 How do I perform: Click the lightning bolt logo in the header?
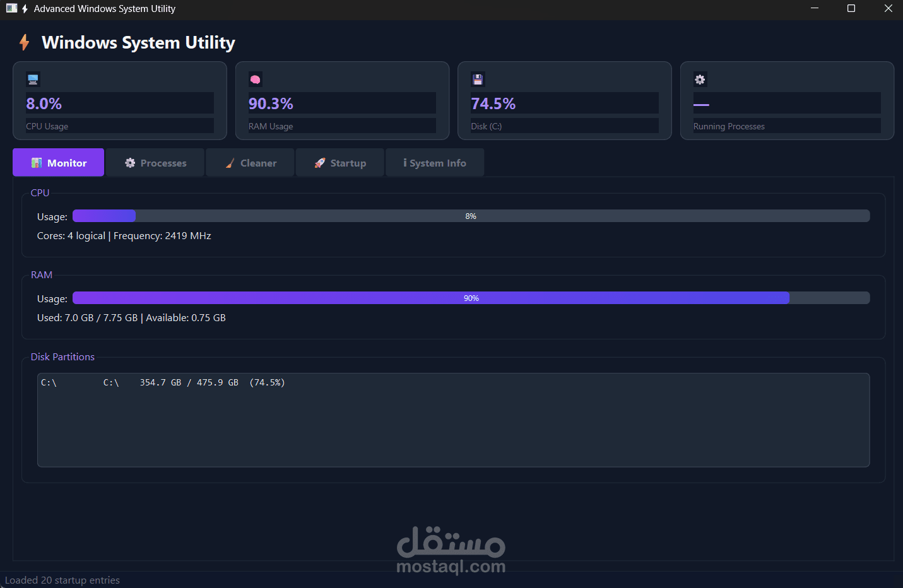point(25,42)
